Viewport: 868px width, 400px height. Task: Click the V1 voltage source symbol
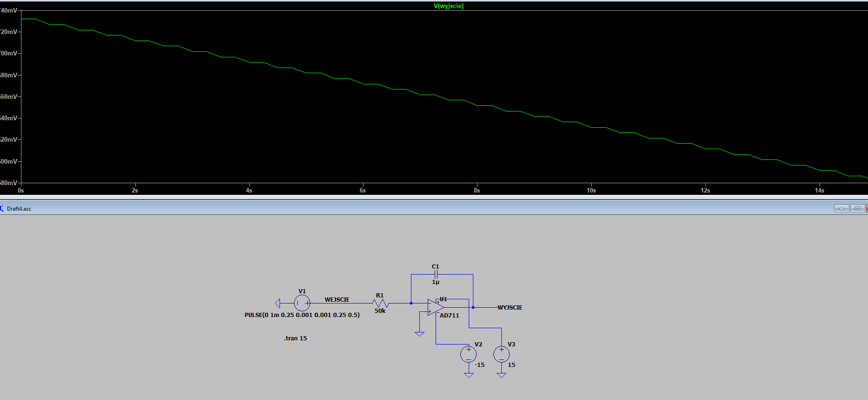coord(302,303)
